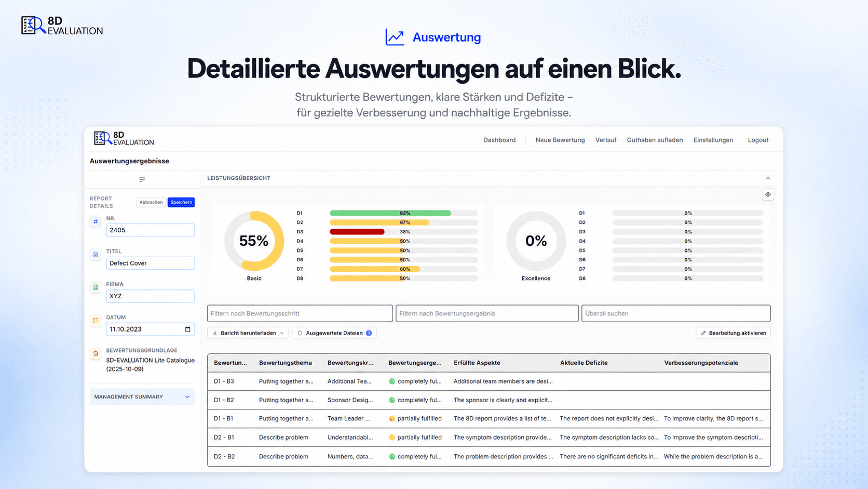
Task: Click Aktuelle Defizite column header
Action: coord(584,363)
